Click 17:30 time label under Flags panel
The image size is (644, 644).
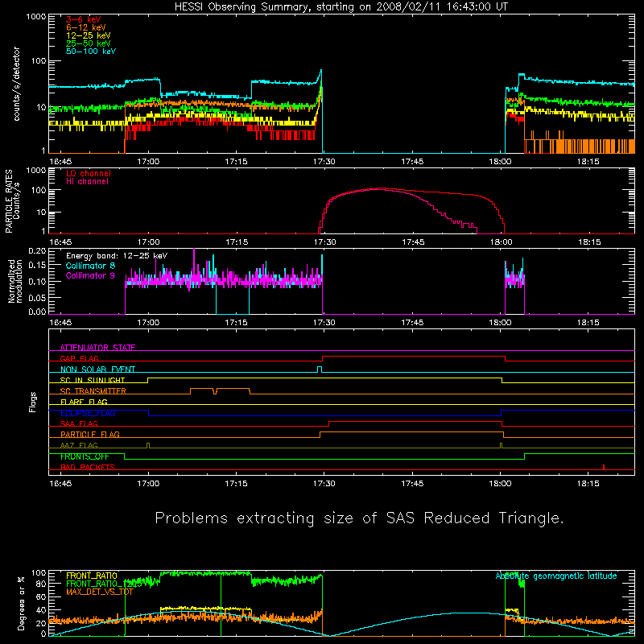pyautogui.click(x=324, y=484)
